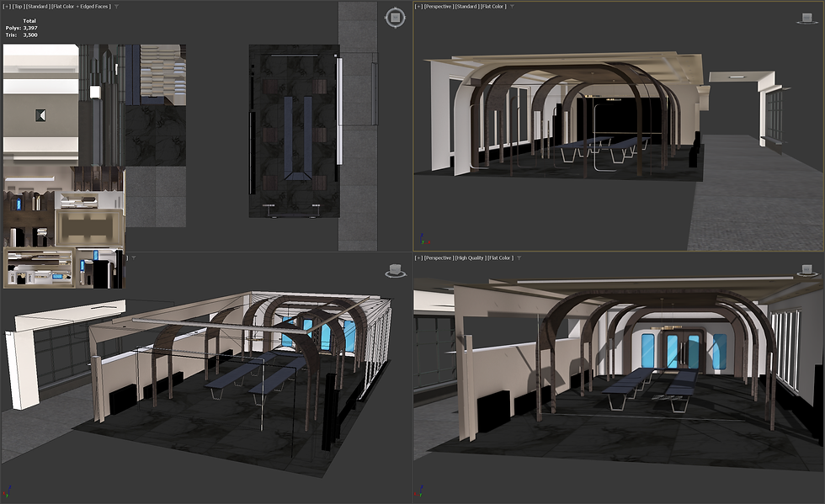
Task: Open [Flat Color] menu in High Quality viewport
Action: pos(500,257)
